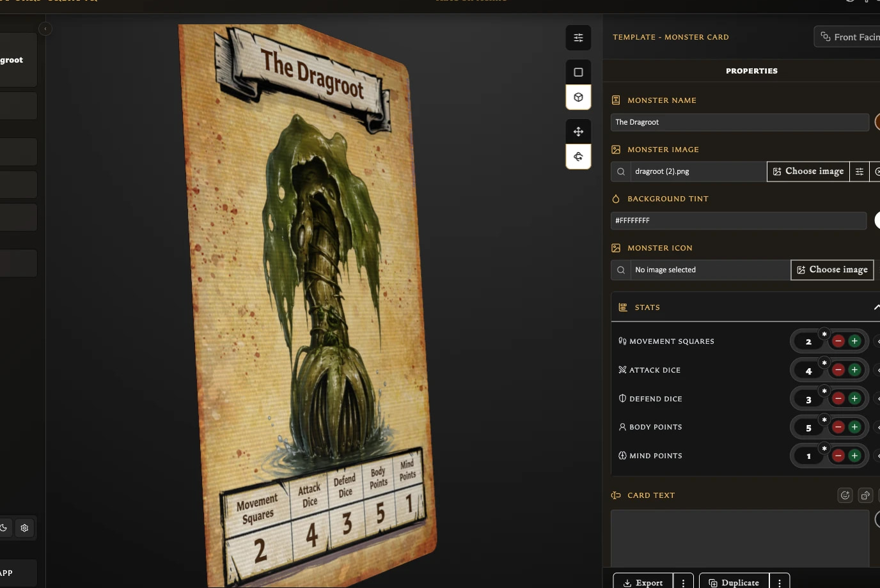Search icon beside No image selected
This screenshot has height=588, width=880.
(x=620, y=270)
